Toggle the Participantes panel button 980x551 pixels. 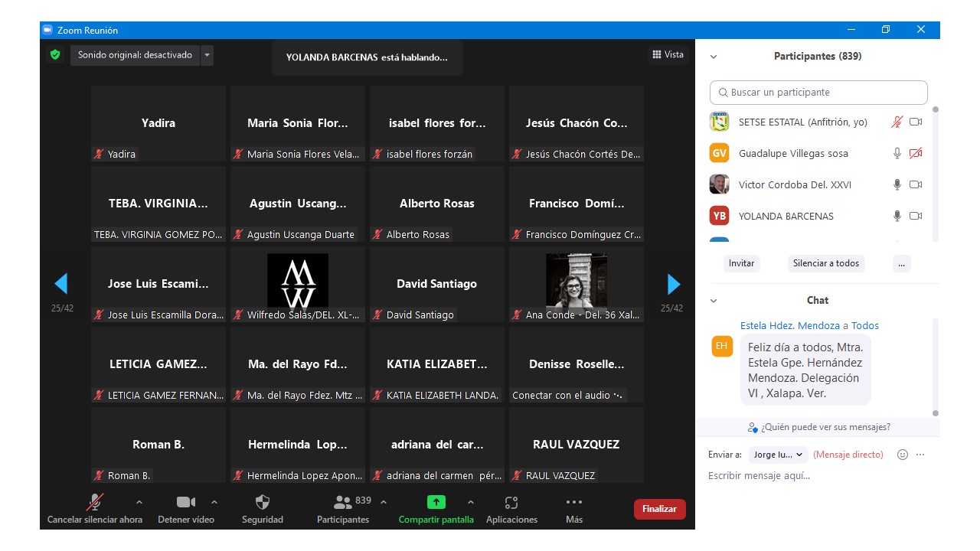pos(343,509)
